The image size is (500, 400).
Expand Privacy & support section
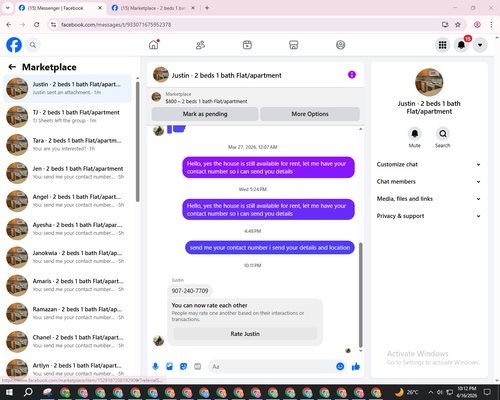429,216
